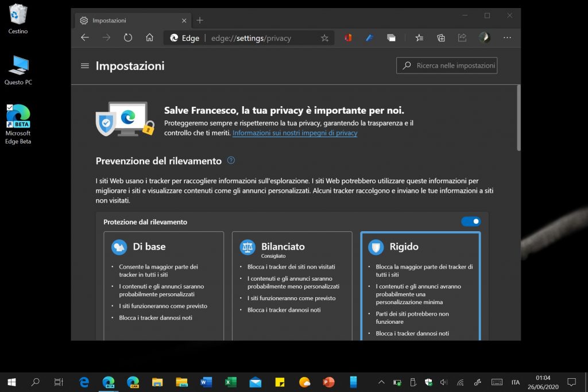
Task: Click the tracking prevention help question mark icon
Action: (x=231, y=161)
